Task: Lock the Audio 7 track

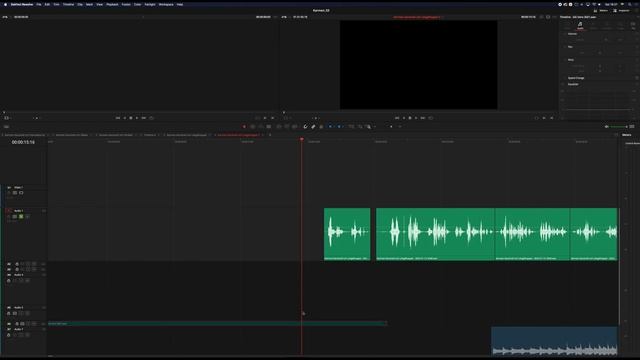Action: (9, 335)
